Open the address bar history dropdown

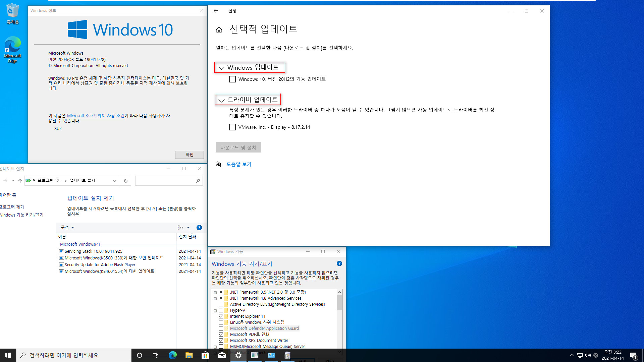115,181
